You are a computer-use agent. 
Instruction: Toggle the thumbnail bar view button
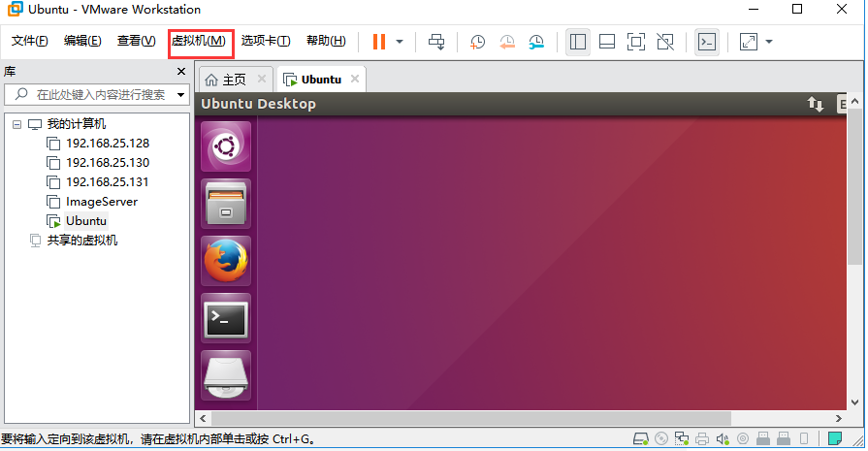pos(607,42)
